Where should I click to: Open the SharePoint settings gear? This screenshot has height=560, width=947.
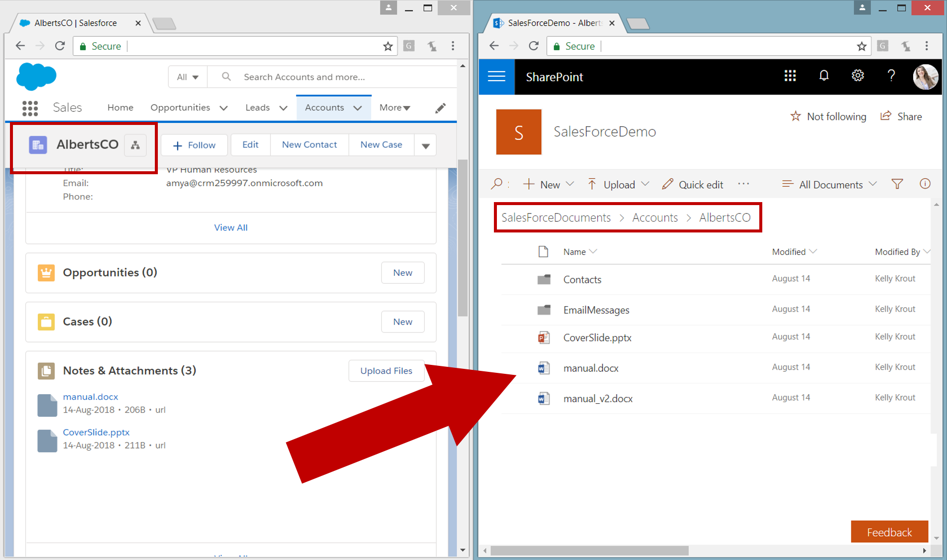857,76
